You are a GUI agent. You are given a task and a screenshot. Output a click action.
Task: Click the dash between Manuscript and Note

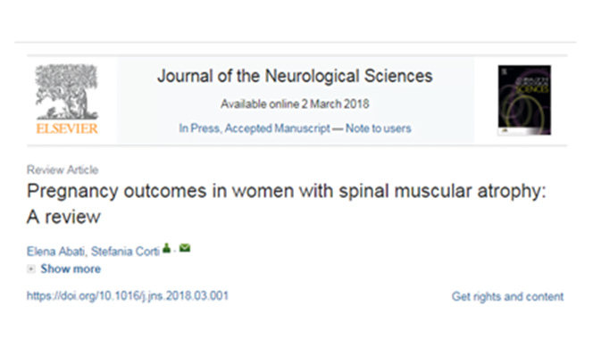pos(338,128)
